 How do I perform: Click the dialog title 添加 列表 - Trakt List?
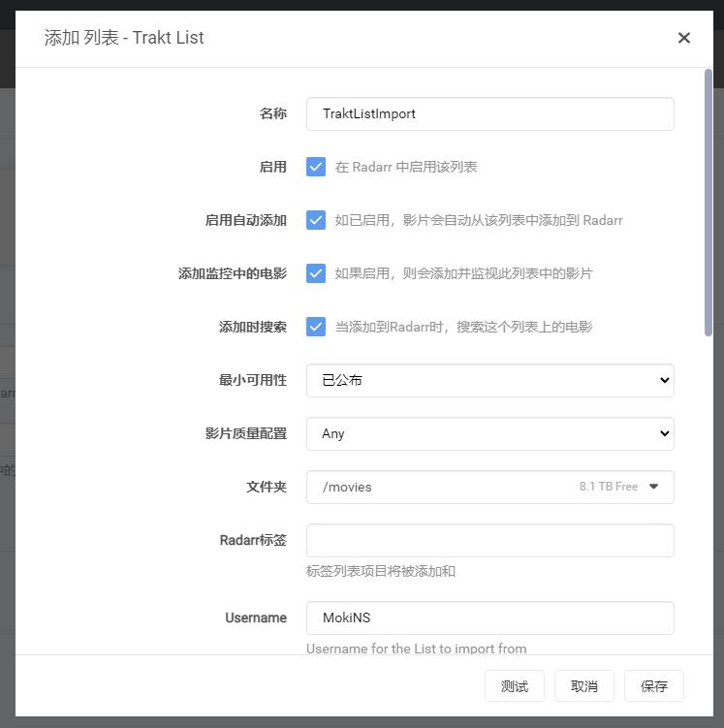(x=124, y=38)
